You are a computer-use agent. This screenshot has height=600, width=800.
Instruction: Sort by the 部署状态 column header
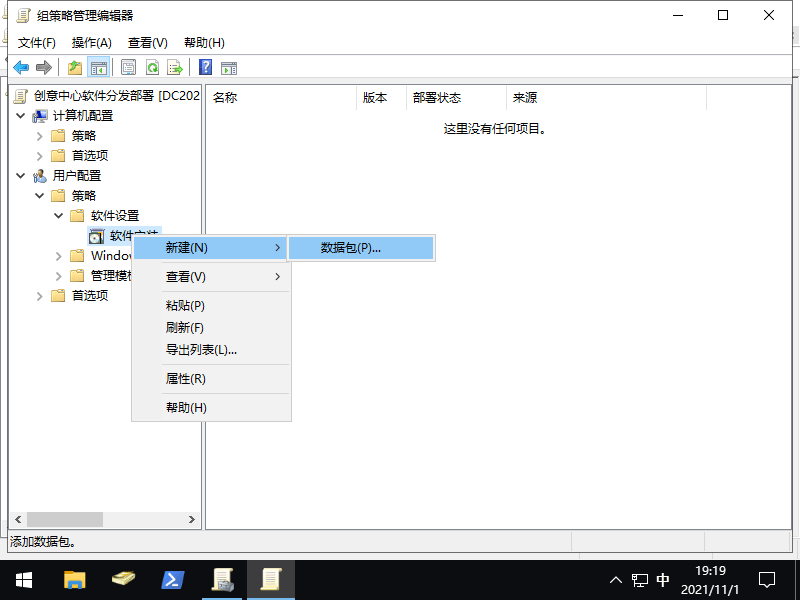457,97
